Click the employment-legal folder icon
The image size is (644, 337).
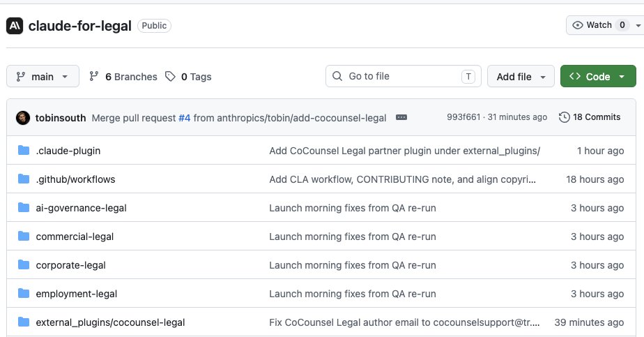[24, 294]
